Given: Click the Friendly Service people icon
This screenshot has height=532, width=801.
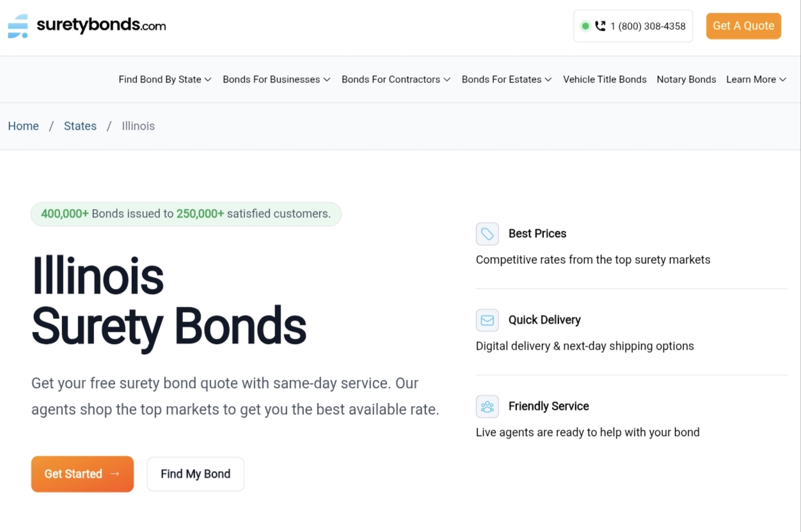Looking at the screenshot, I should click(488, 407).
